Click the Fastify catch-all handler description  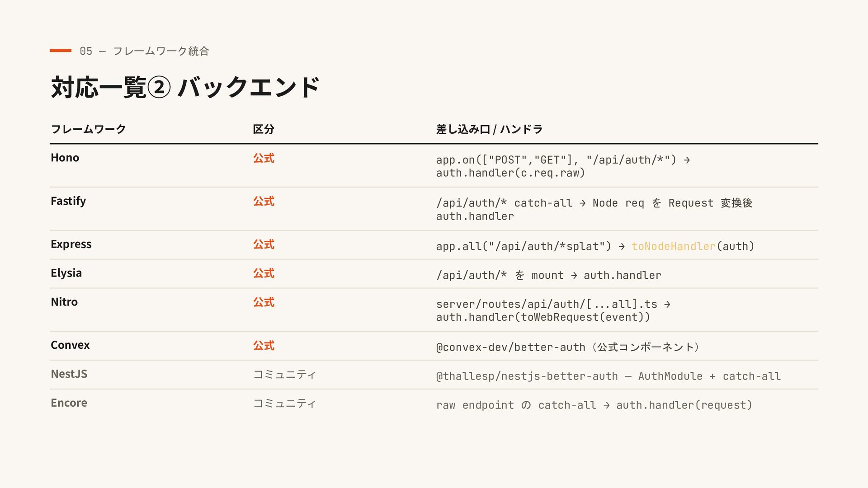click(x=594, y=210)
